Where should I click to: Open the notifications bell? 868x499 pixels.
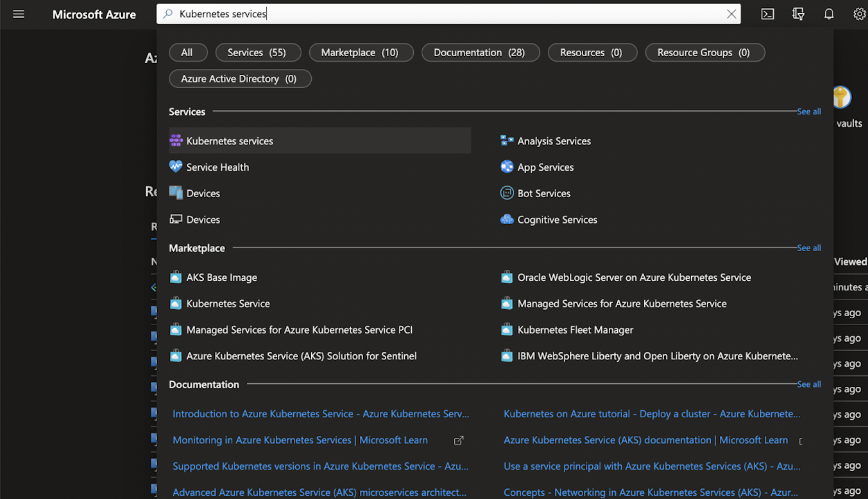tap(829, 14)
